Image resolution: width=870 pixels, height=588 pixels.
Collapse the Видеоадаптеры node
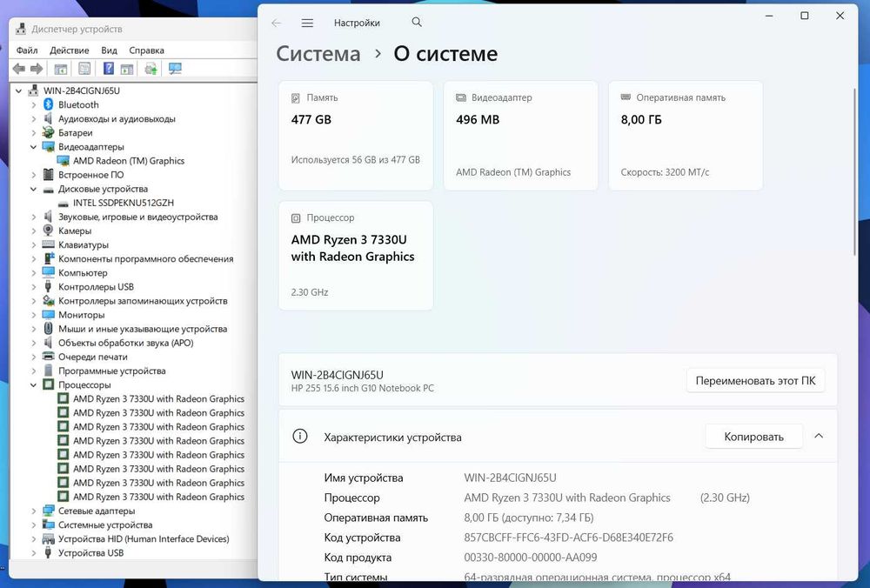point(33,146)
